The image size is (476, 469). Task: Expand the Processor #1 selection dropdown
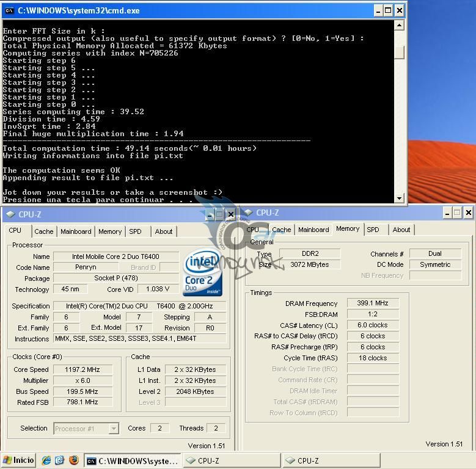click(x=114, y=428)
